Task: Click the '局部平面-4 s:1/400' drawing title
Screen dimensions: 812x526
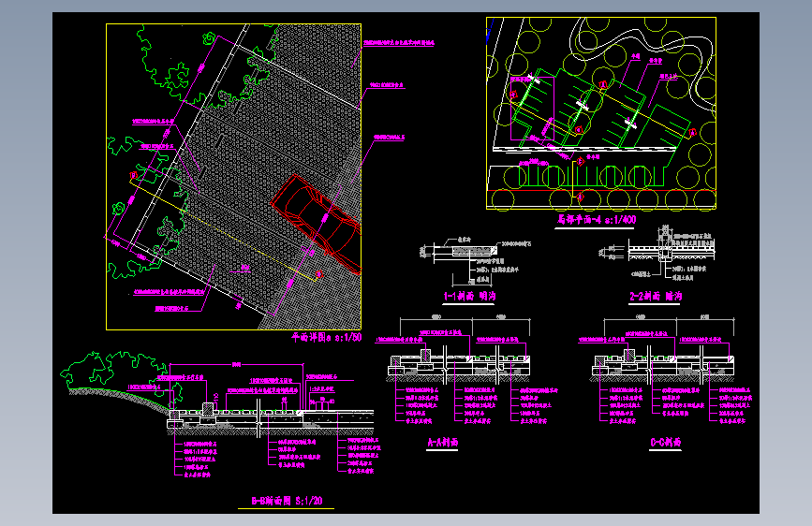Action: click(596, 220)
